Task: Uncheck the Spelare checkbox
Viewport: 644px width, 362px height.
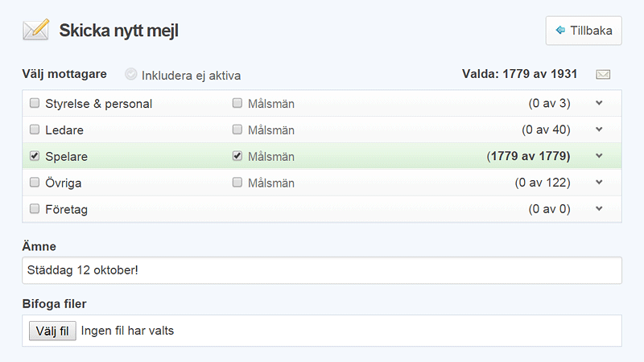Action: coord(35,156)
